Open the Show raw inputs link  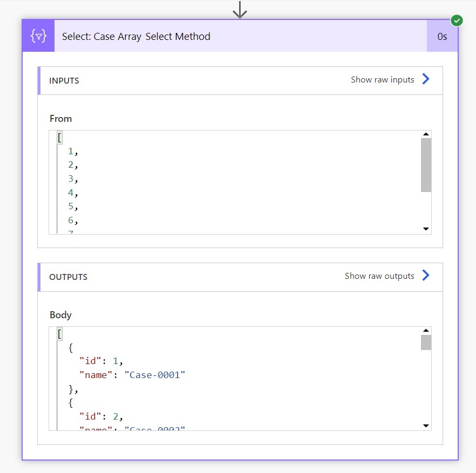coord(383,79)
